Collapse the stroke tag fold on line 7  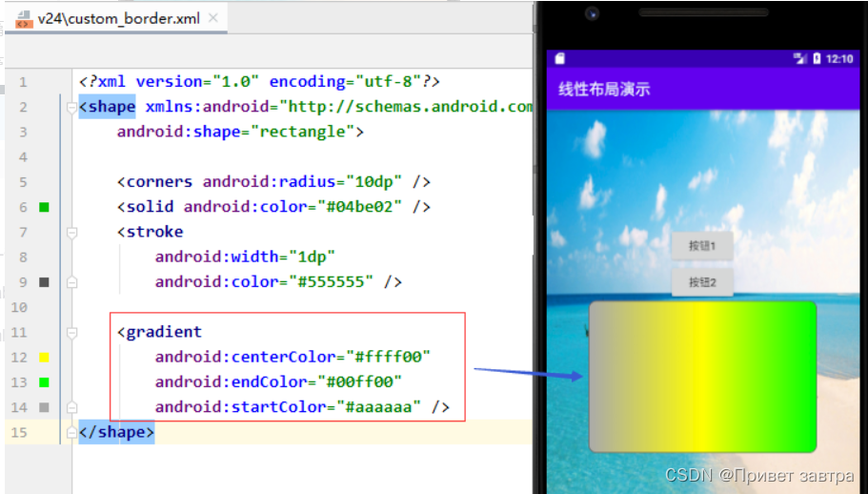pyautogui.click(x=71, y=233)
